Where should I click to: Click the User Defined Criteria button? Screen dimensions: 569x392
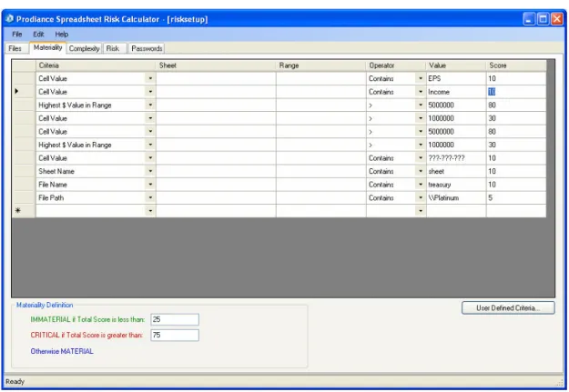pyautogui.click(x=508, y=308)
